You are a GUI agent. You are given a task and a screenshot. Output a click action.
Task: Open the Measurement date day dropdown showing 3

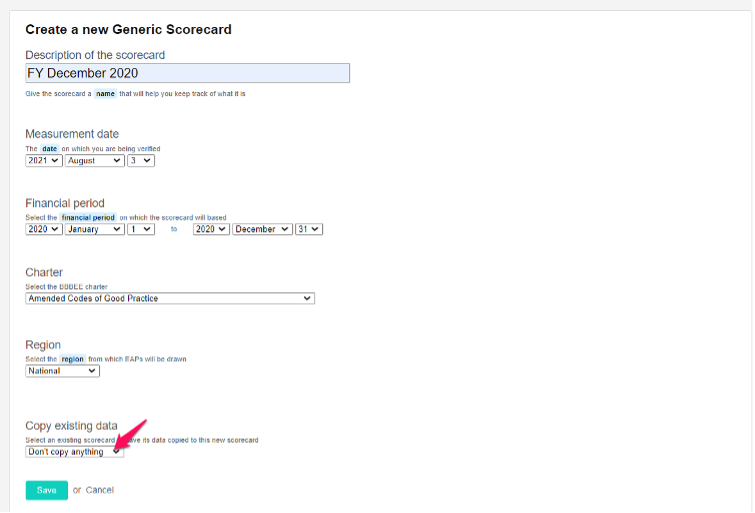pyautogui.click(x=141, y=160)
